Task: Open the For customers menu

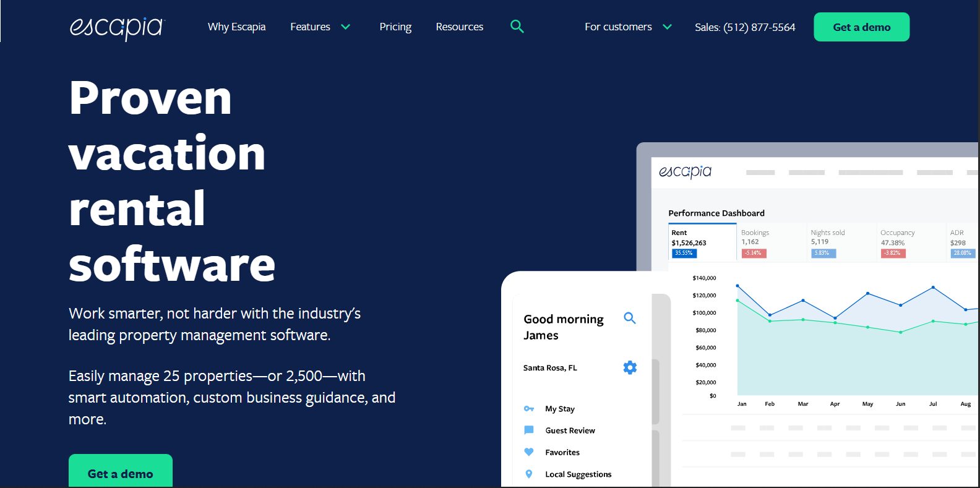Action: (618, 27)
